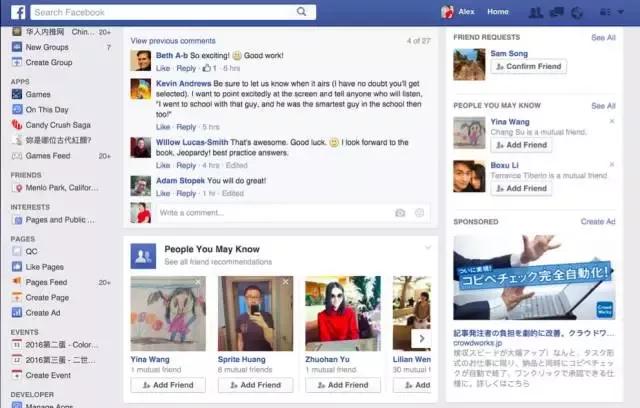
Task: Open Games app icon
Action: (17, 94)
